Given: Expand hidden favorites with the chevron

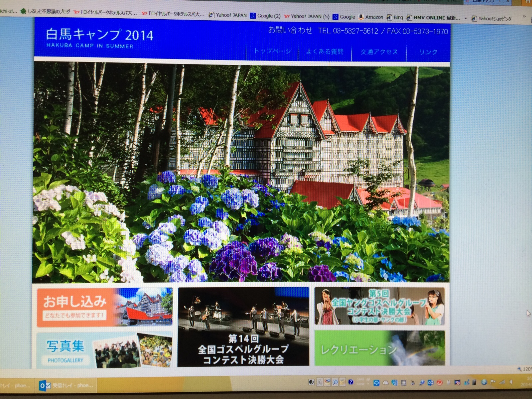Looking at the screenshot, I should click(524, 16).
